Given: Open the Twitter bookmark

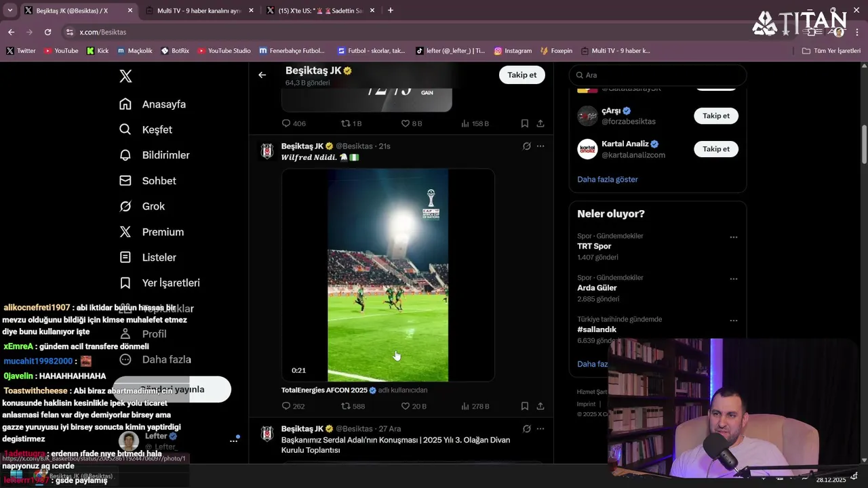Looking at the screenshot, I should click(x=21, y=51).
